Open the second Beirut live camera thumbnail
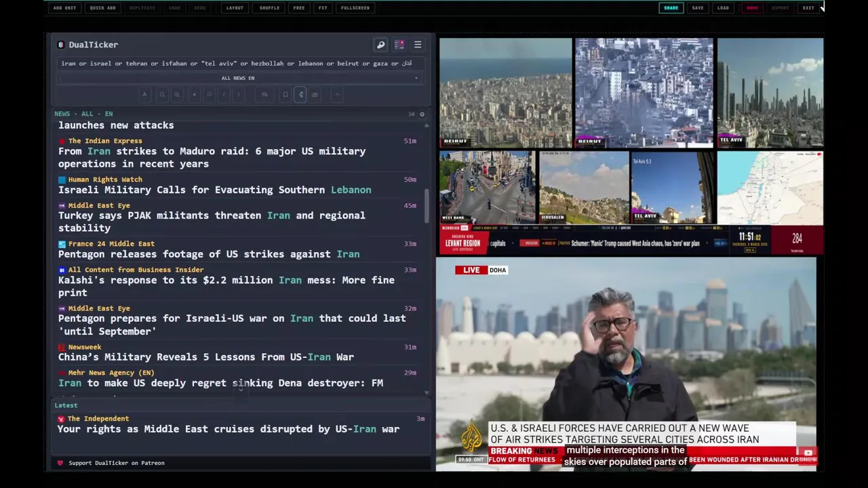This screenshot has height=488, width=868. pos(644,93)
